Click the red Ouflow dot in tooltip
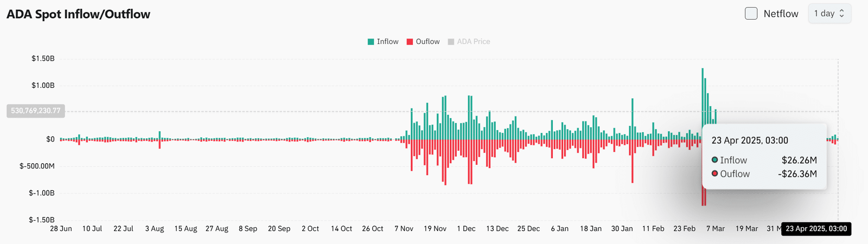868x244 pixels. pyautogui.click(x=715, y=174)
